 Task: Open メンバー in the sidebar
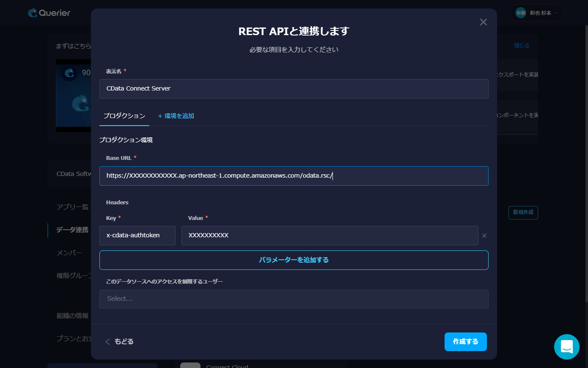pos(69,253)
